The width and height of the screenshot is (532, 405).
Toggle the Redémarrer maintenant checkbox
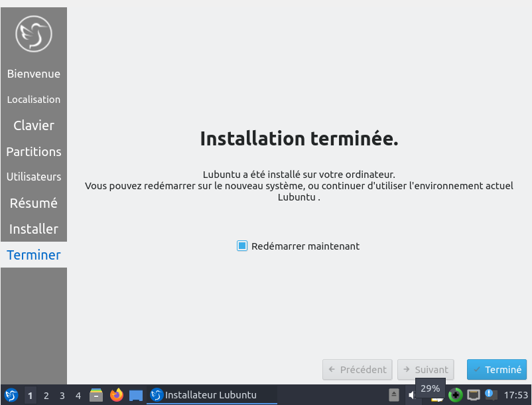[x=242, y=246]
